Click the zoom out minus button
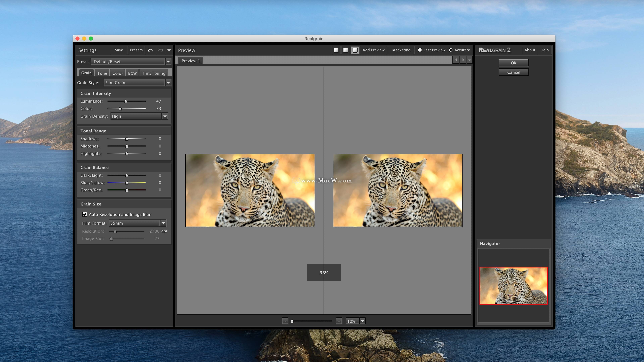 point(285,321)
